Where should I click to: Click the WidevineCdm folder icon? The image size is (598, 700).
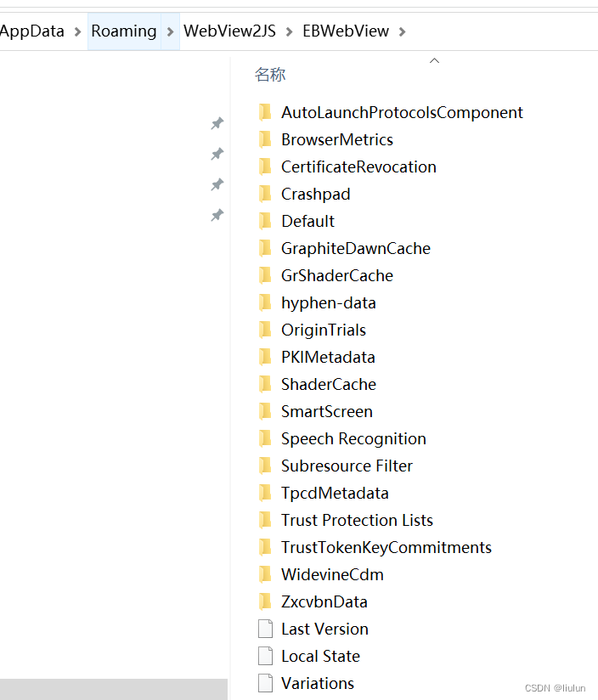click(x=265, y=574)
